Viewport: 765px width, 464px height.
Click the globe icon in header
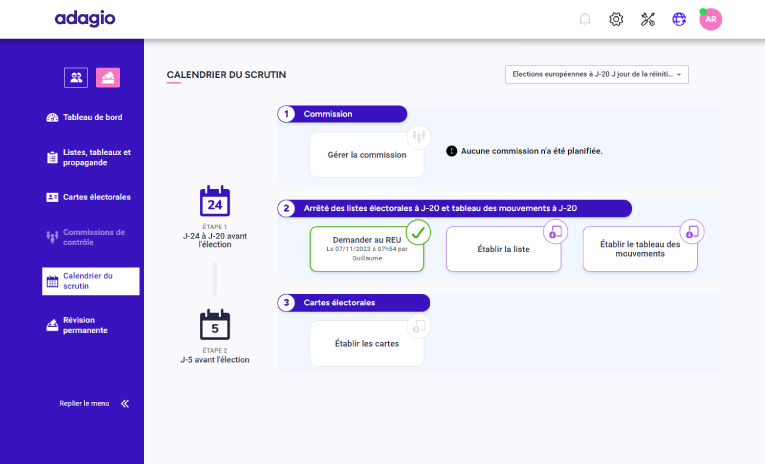[x=679, y=20]
